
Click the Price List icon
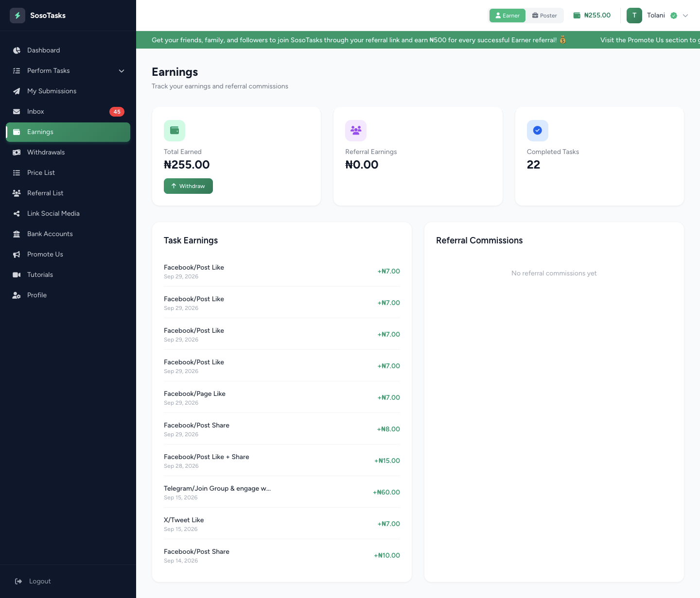pyautogui.click(x=17, y=173)
